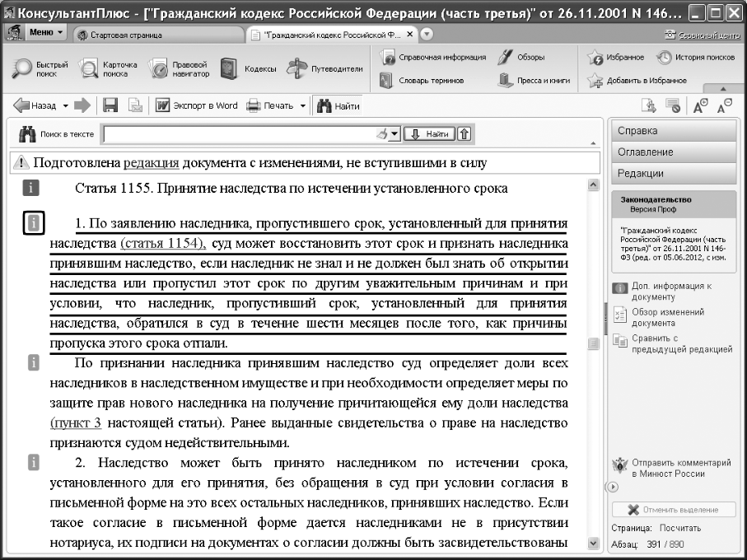
Task: Print document via Печать
Action: point(270,105)
